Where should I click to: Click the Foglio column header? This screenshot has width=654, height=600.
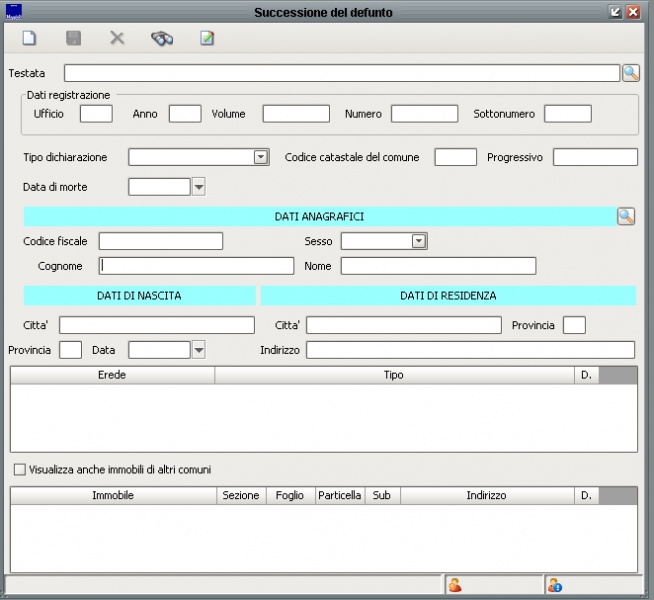[x=290, y=496]
